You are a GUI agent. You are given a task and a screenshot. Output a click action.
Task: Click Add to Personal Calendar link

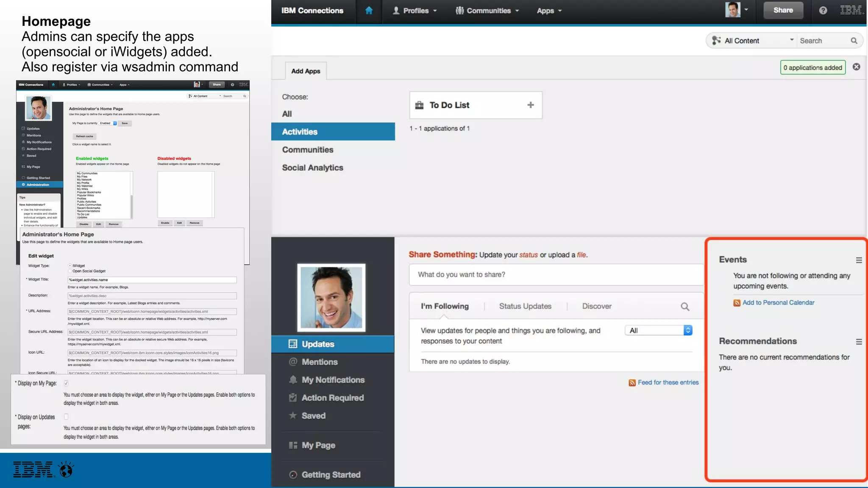(x=778, y=302)
